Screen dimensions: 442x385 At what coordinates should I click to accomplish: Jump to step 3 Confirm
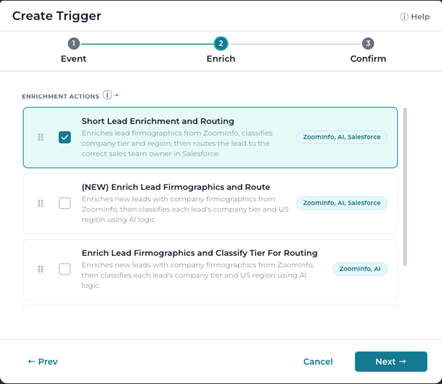pos(368,50)
